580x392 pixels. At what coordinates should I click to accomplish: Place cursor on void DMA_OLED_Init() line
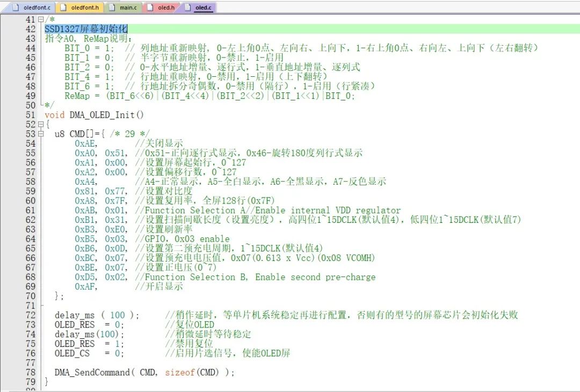tap(94, 115)
